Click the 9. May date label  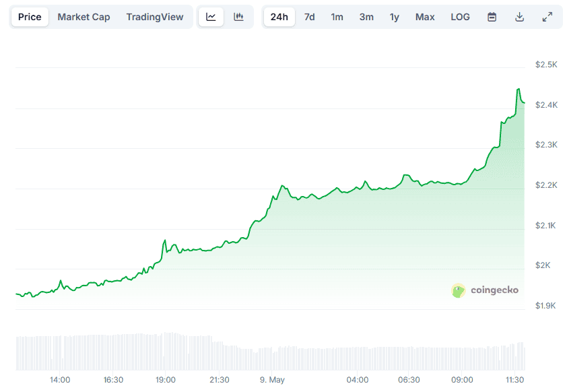coord(272,380)
